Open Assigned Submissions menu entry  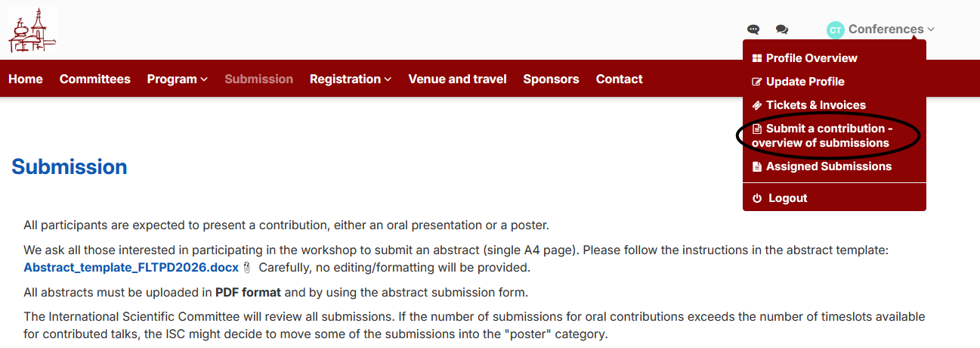pos(828,166)
